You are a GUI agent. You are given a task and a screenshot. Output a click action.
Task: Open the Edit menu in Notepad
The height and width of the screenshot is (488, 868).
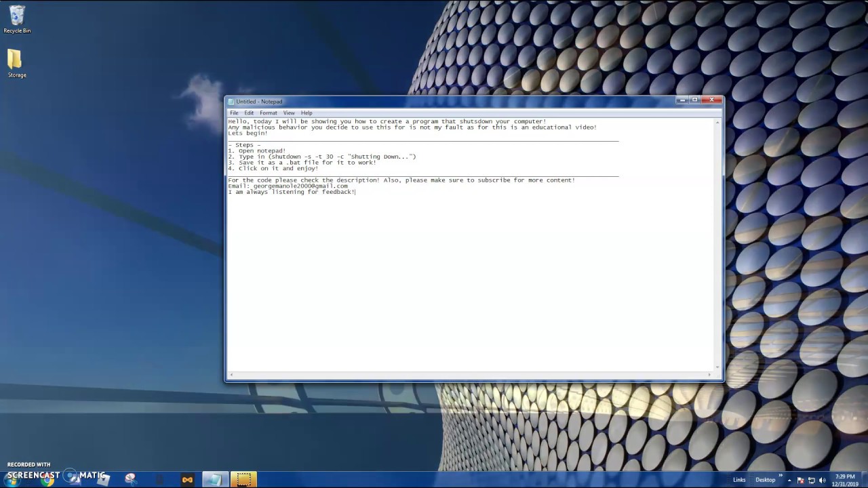[249, 113]
